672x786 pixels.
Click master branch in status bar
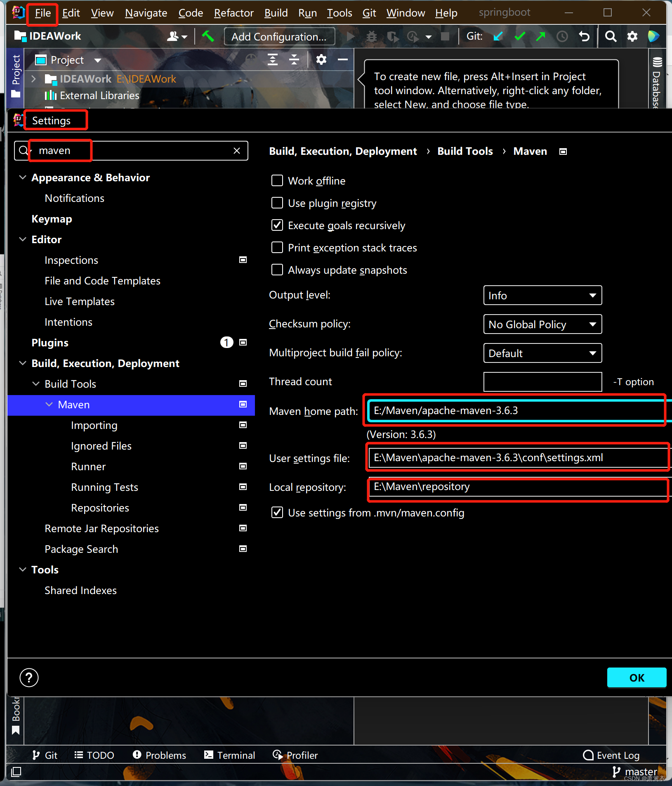635,772
